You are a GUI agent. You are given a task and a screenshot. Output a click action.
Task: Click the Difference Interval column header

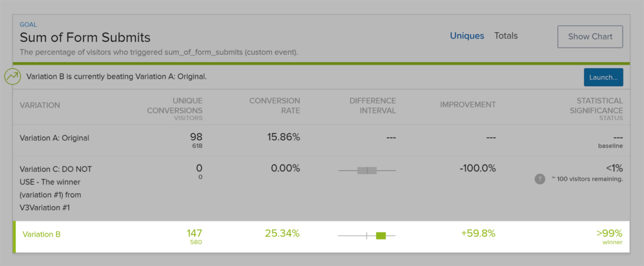[373, 106]
